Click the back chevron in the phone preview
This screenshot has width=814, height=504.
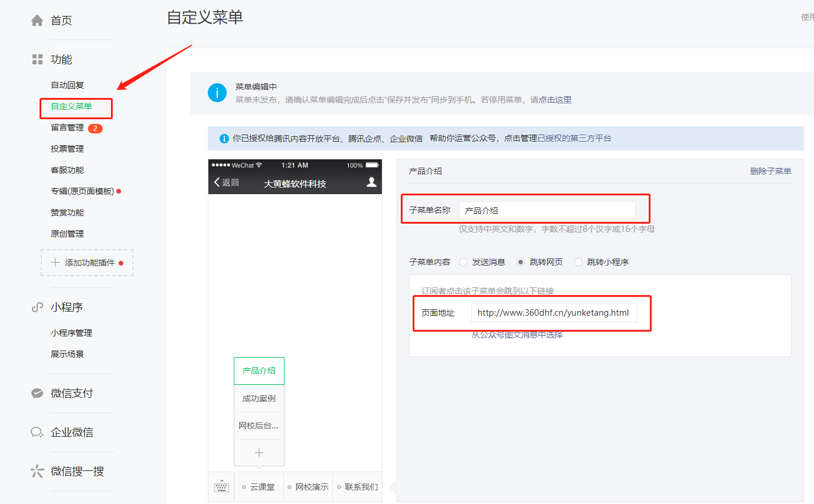tap(217, 182)
